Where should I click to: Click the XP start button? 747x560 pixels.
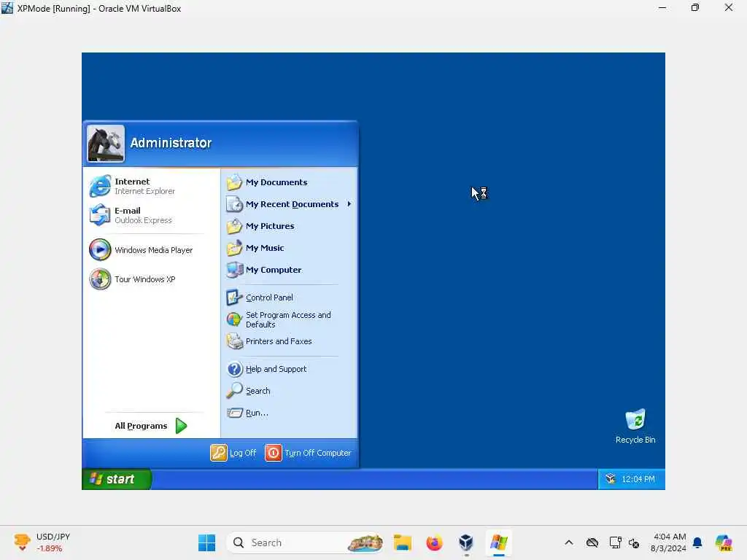[117, 479]
